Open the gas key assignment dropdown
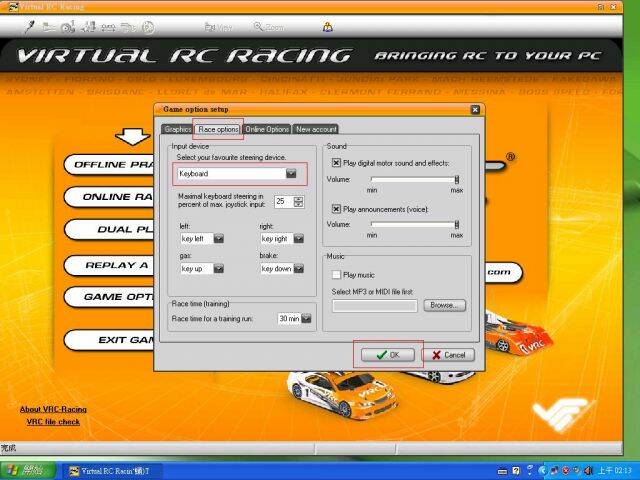The height and width of the screenshot is (480, 640). click(x=219, y=269)
